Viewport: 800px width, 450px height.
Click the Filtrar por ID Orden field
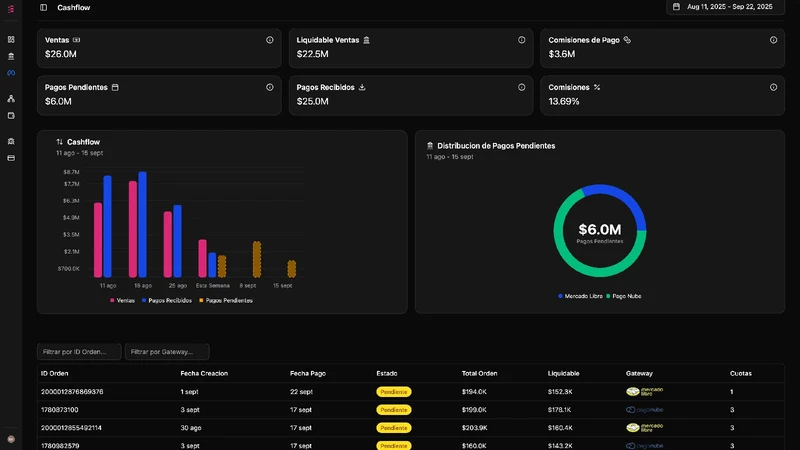point(79,352)
